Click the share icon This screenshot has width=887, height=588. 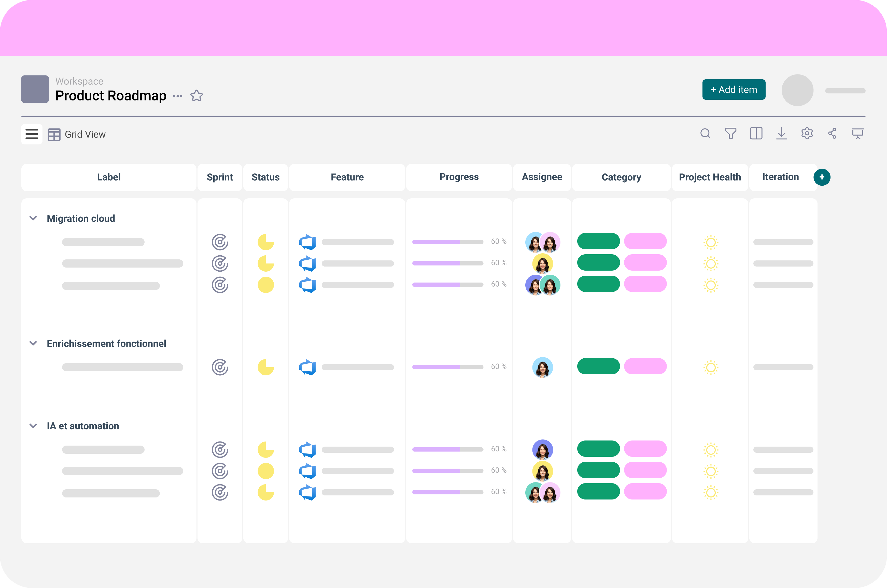tap(832, 134)
